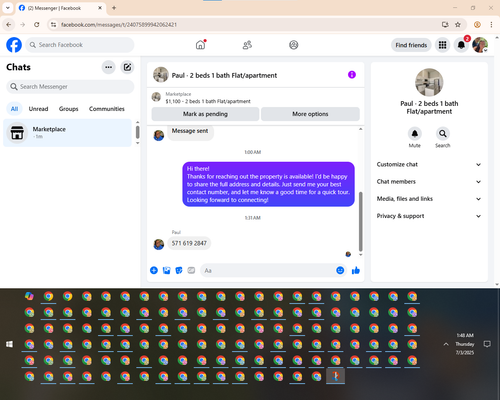Image resolution: width=500 pixels, height=400 pixels.
Task: Click the purple Hi there message bubble
Action: [268, 184]
